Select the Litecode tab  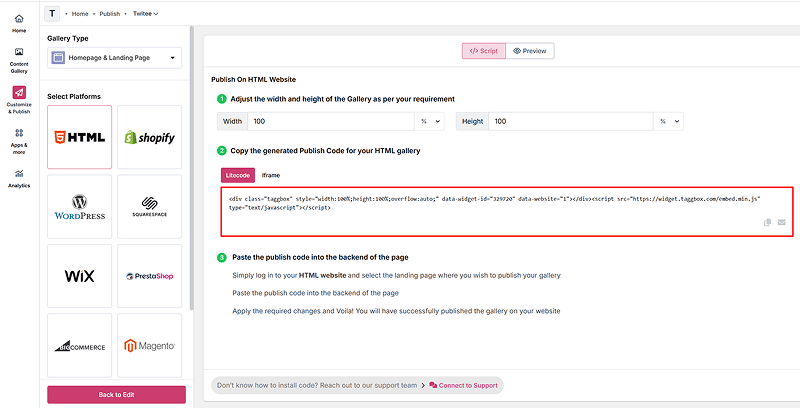(238, 175)
